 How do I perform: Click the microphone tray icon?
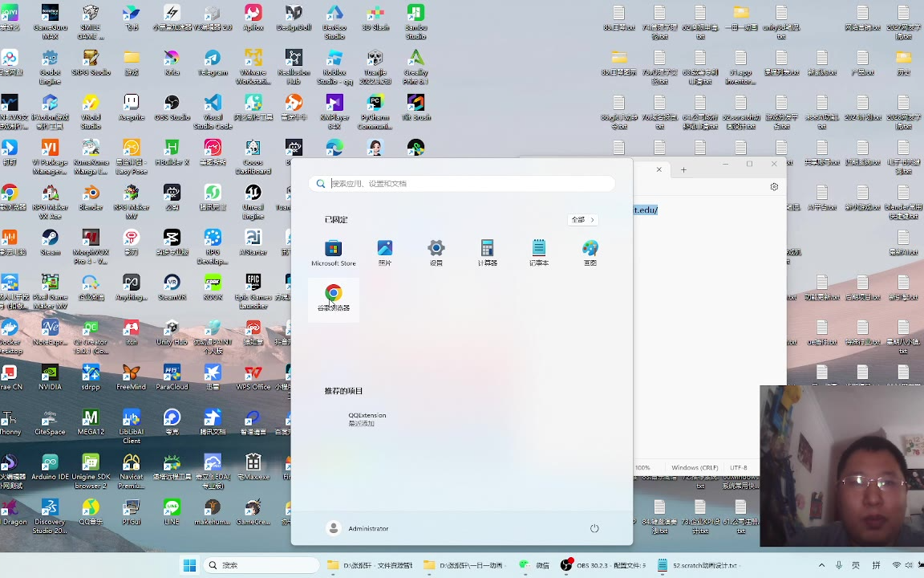[838, 565]
